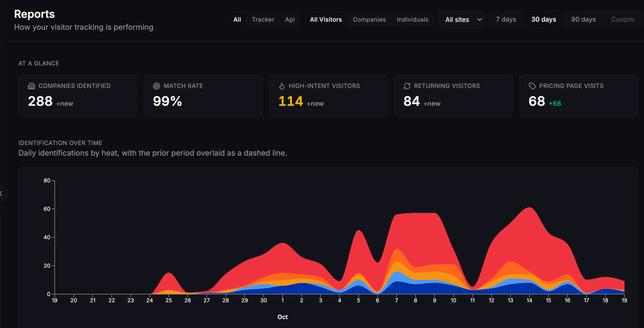Click the green +68 change value
Image resolution: width=644 pixels, height=328 pixels.
pos(555,104)
